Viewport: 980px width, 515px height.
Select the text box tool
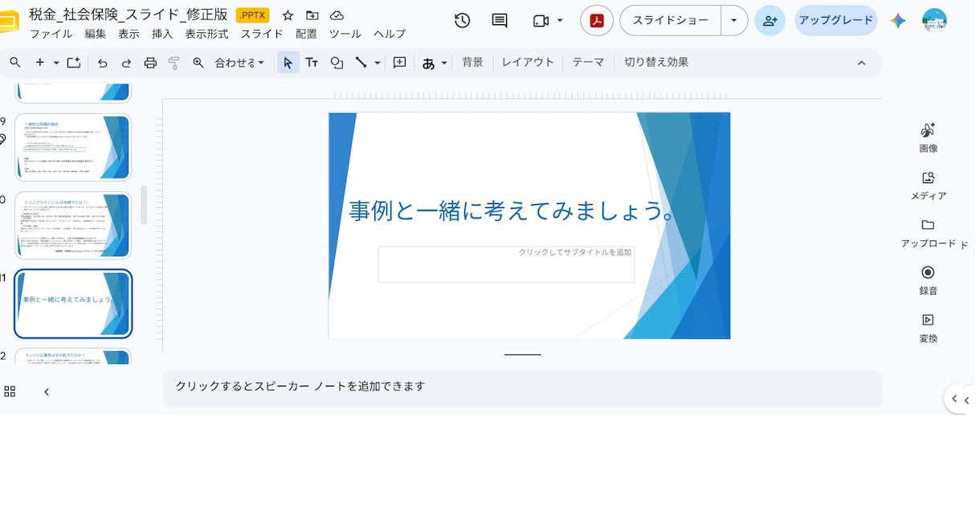(312, 63)
